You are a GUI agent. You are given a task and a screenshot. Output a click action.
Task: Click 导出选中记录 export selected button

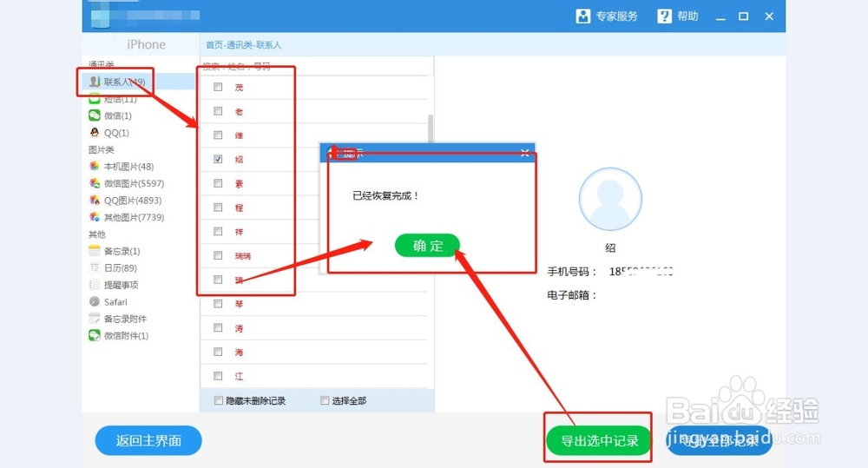point(599,441)
